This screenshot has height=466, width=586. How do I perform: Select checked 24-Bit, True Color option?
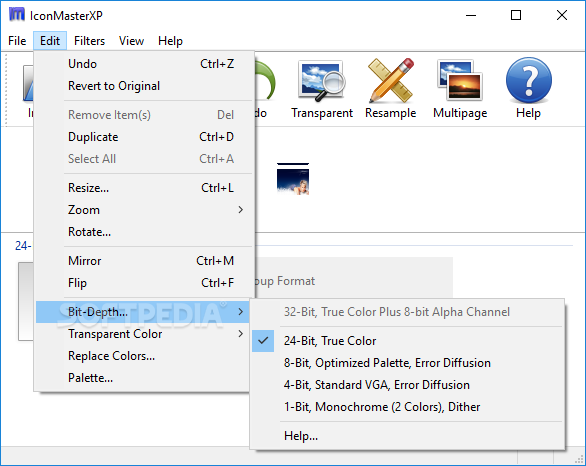[407, 341]
